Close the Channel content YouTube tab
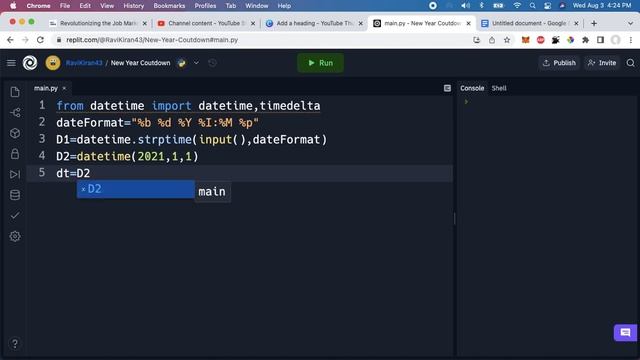This screenshot has width=640, height=360. click(253, 24)
